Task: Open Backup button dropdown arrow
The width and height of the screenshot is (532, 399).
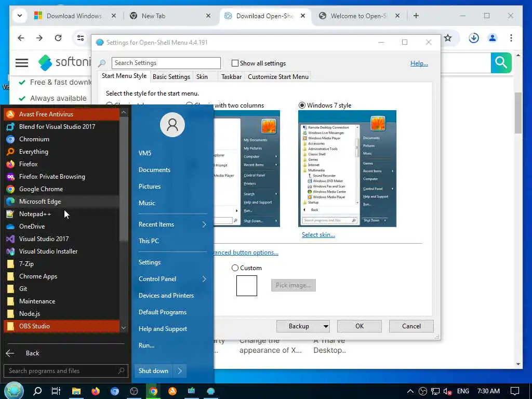Action: [x=325, y=326]
